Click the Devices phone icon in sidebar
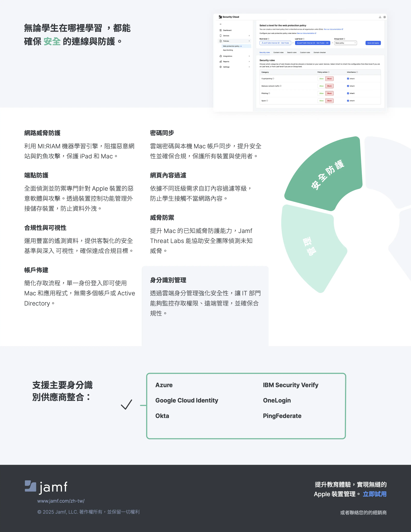Screen dimensions: 411x532 [221, 36]
